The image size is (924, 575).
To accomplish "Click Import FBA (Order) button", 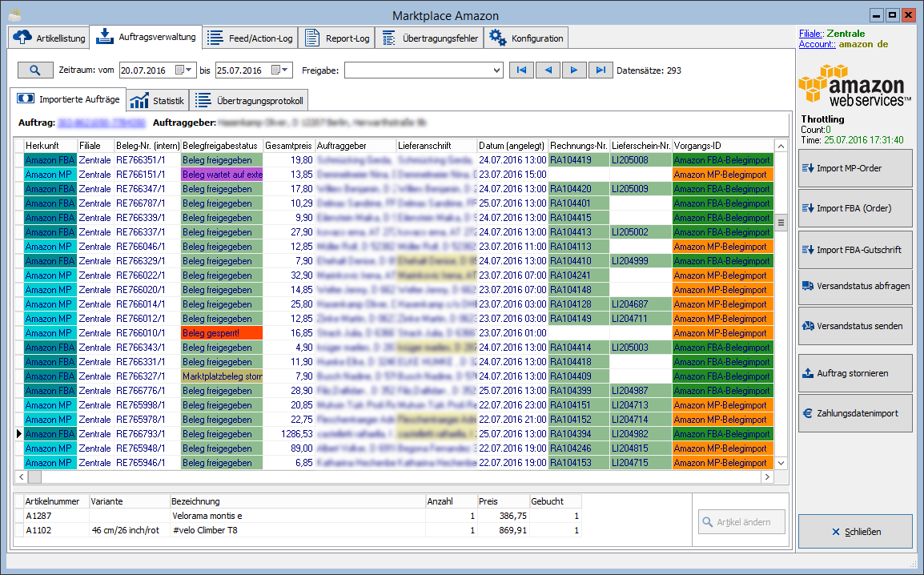I will pyautogui.click(x=855, y=208).
